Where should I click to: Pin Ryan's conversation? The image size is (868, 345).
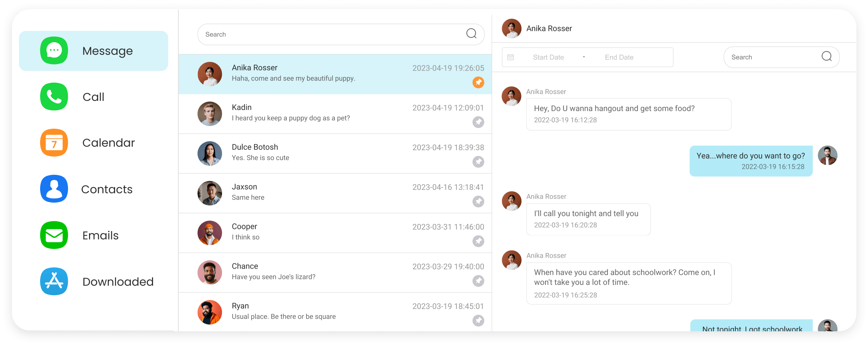478,320
